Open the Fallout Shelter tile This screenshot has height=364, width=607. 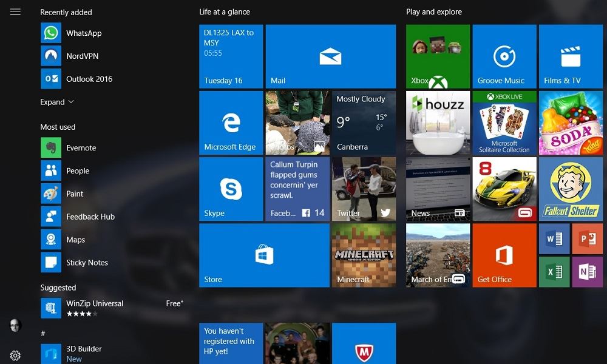tap(571, 189)
